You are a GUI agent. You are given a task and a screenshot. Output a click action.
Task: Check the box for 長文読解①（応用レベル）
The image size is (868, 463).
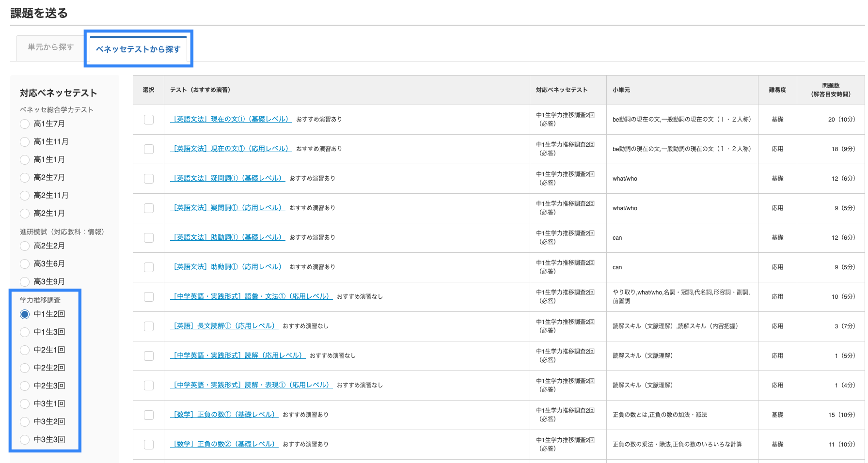pos(149,326)
